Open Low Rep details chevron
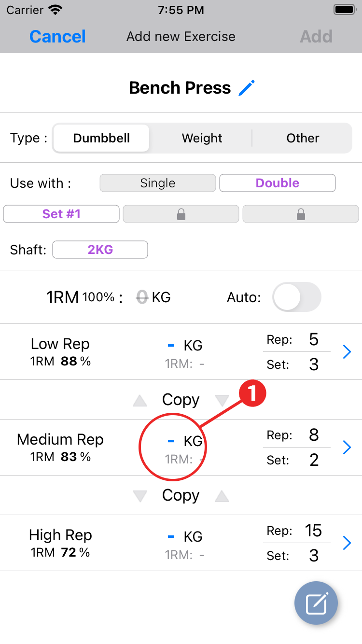 click(347, 352)
